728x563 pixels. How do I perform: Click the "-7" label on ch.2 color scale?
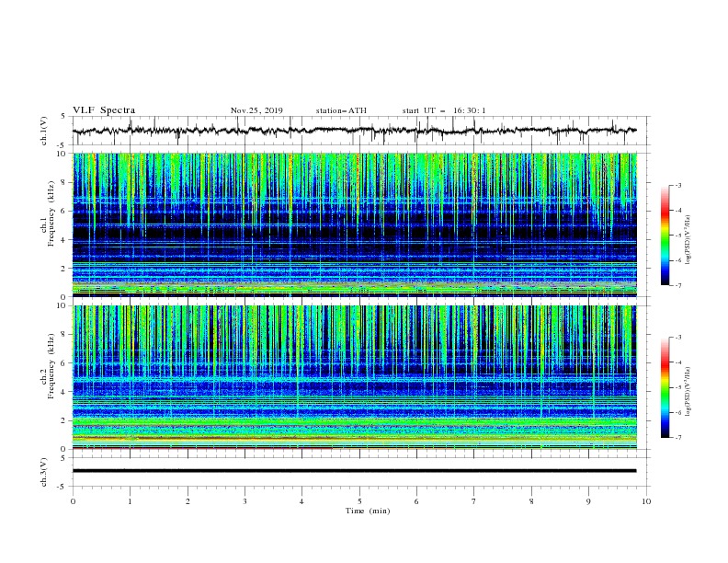pyautogui.click(x=677, y=437)
